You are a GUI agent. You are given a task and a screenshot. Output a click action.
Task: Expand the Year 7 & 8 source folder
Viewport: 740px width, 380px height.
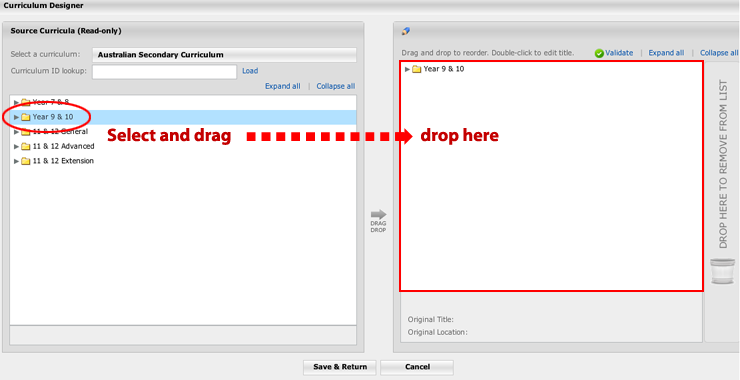coord(17,102)
